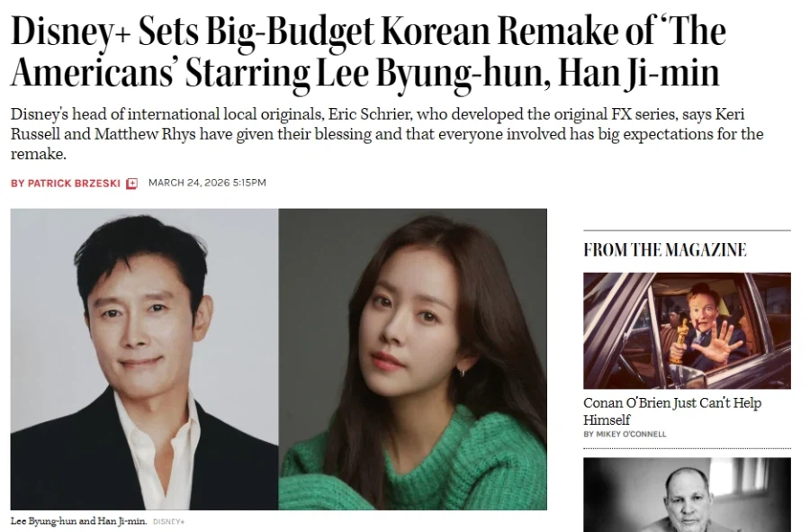The image size is (810, 532).
Task: Open Conan O'Brien magazine thumbnail image
Action: click(687, 330)
